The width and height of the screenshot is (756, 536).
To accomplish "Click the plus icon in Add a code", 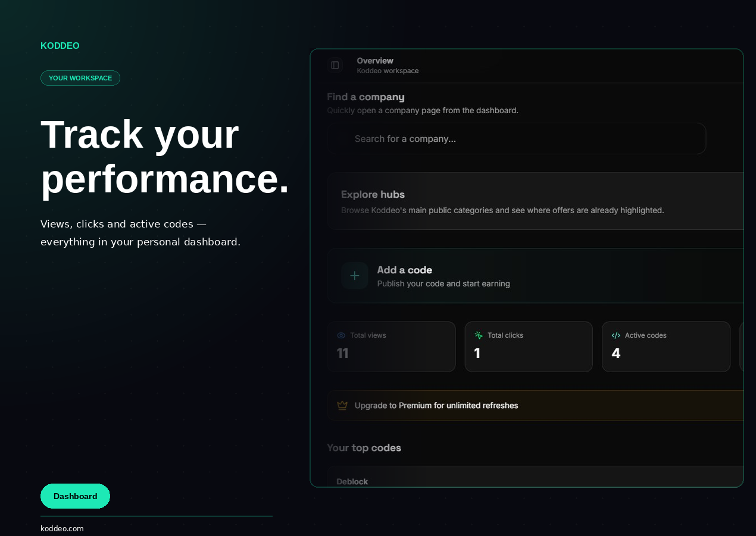I will point(354,276).
